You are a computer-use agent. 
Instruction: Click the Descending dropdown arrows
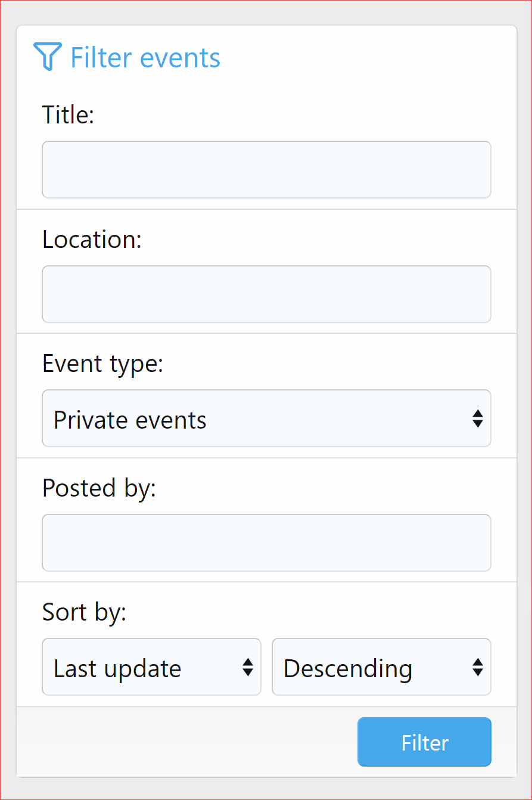478,667
